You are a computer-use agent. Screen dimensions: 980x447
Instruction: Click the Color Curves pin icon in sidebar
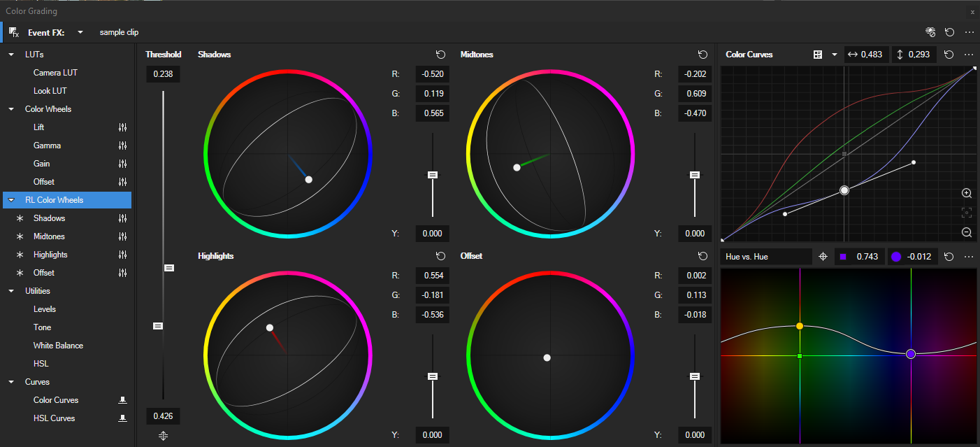click(x=123, y=400)
